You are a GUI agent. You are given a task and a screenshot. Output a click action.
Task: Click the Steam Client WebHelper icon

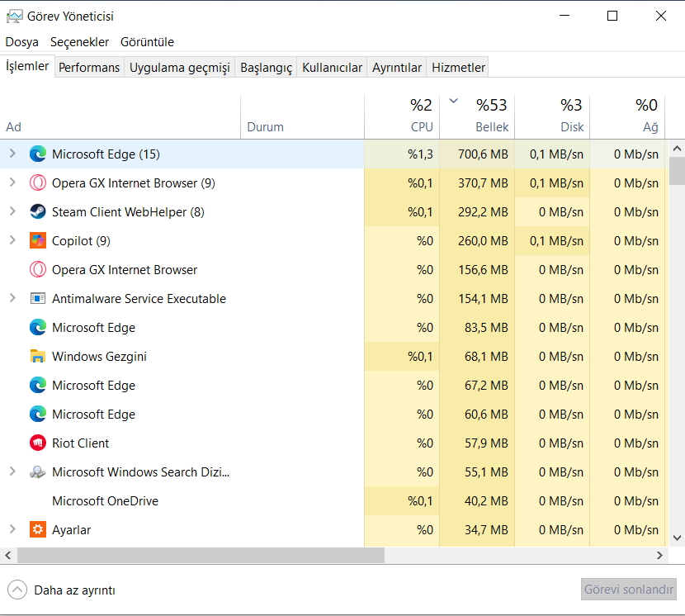(x=38, y=211)
